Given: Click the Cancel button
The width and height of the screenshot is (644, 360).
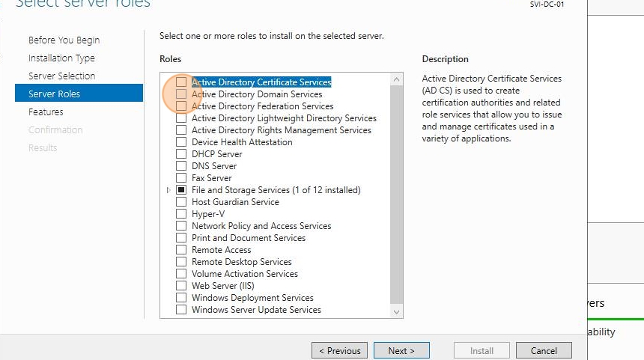Looking at the screenshot, I should [x=544, y=350].
